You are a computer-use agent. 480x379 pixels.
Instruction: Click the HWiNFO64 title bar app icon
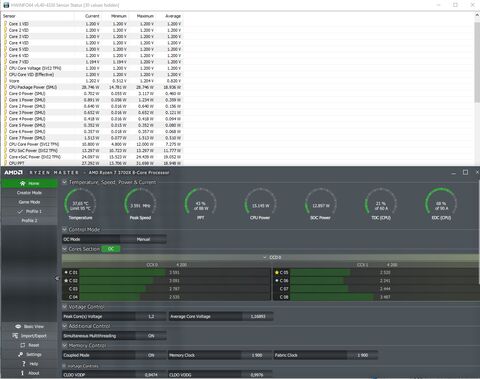point(6,5)
